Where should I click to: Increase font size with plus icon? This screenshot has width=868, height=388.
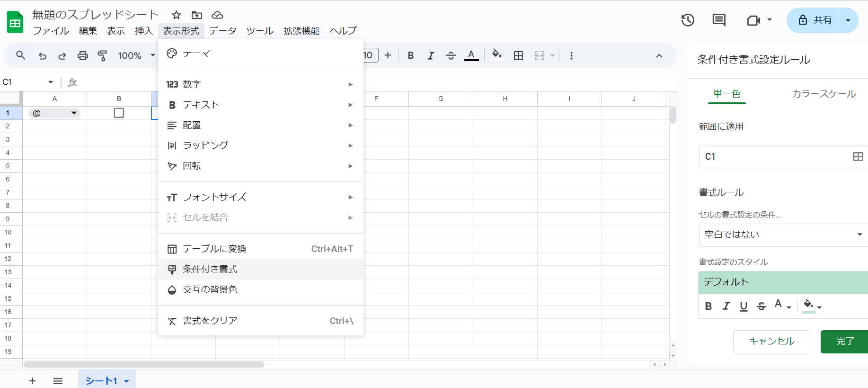coord(388,55)
